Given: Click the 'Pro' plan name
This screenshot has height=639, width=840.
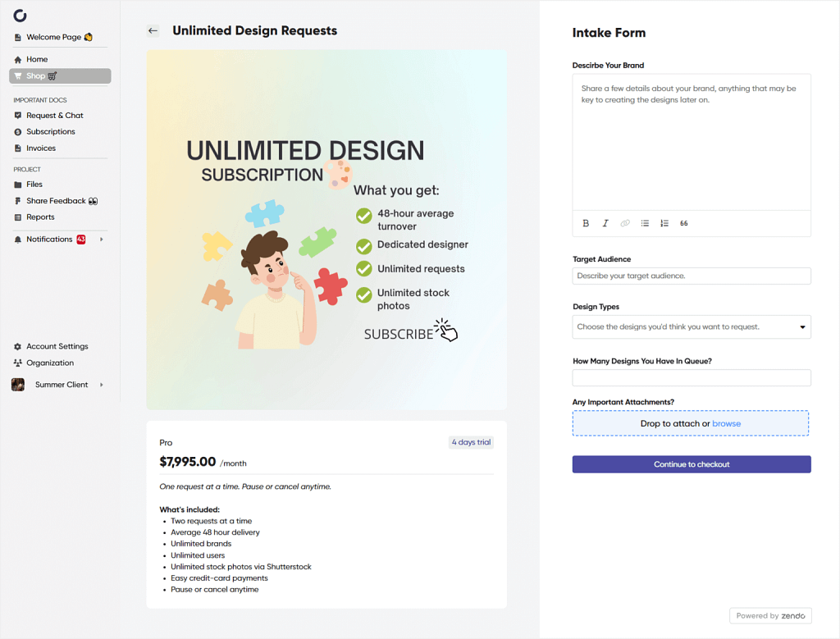Looking at the screenshot, I should click(166, 442).
